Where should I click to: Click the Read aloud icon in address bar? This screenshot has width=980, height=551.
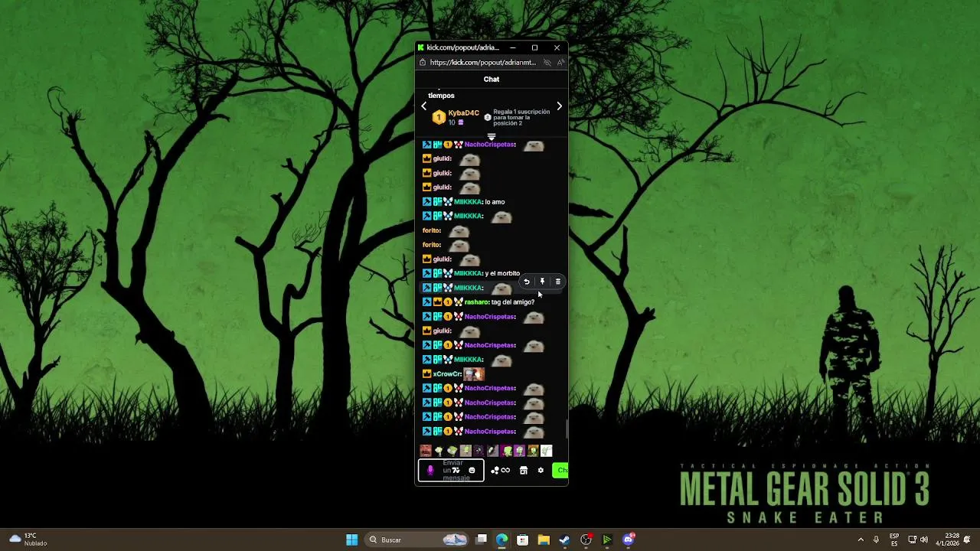point(560,63)
